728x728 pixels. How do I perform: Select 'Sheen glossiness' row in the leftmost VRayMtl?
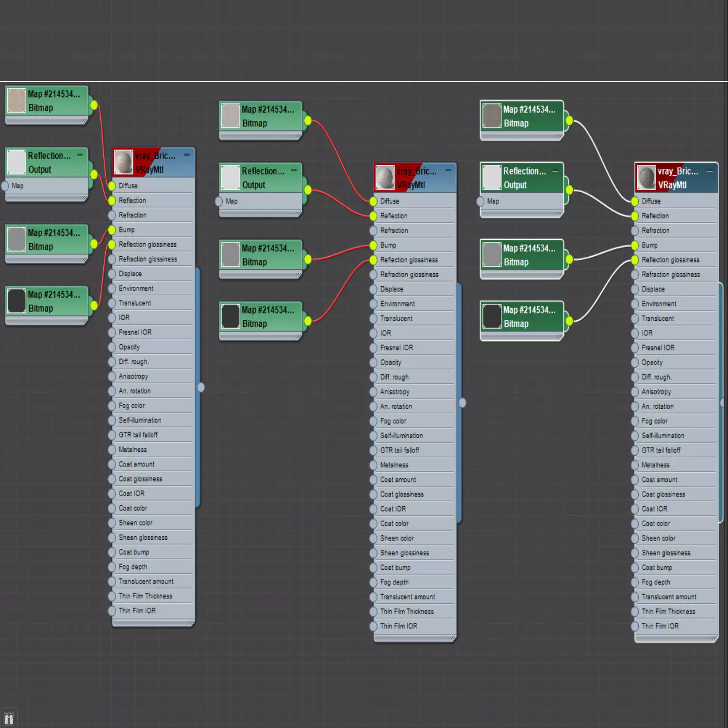coord(153,537)
